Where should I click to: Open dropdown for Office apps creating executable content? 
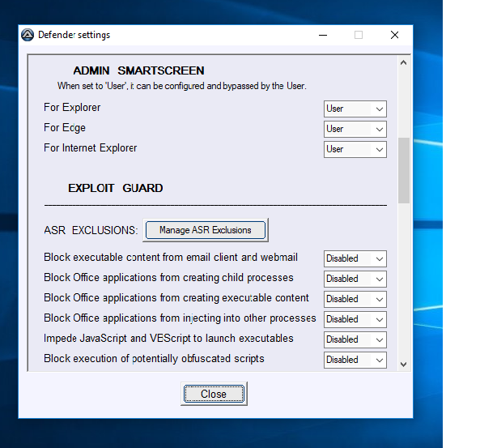tap(355, 299)
